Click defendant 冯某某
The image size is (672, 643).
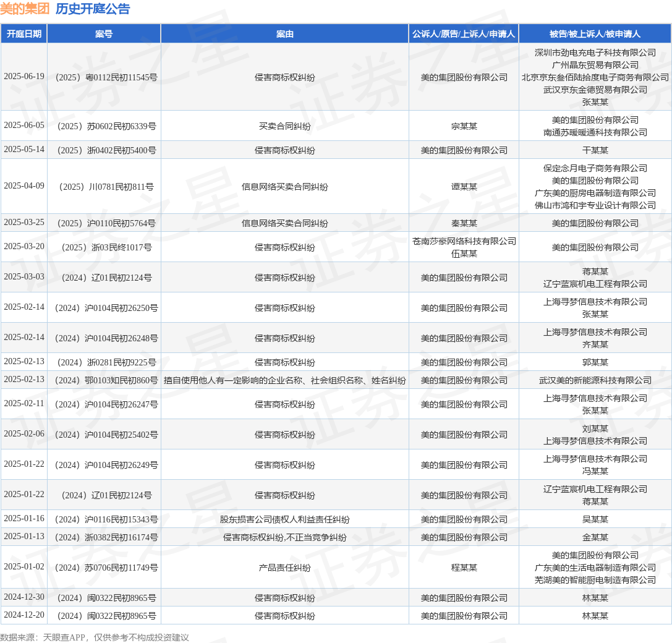(595, 472)
